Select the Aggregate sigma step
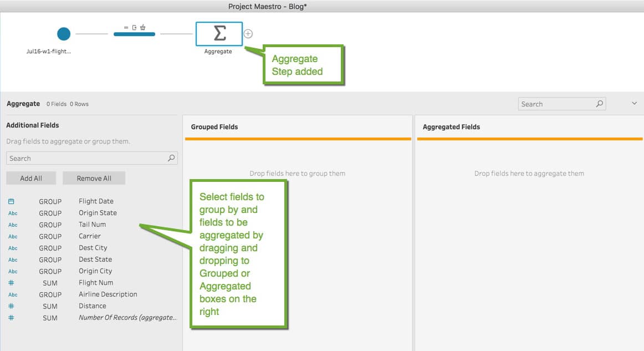The width and height of the screenshot is (644, 351). coord(219,34)
